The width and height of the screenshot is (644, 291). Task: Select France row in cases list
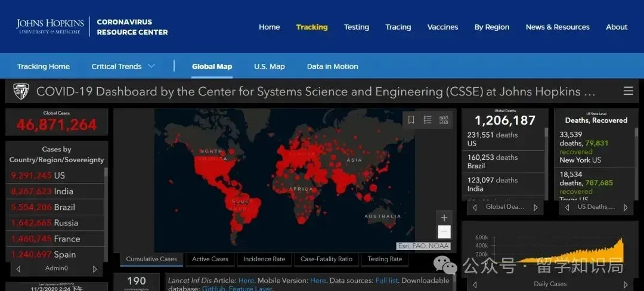(55, 239)
